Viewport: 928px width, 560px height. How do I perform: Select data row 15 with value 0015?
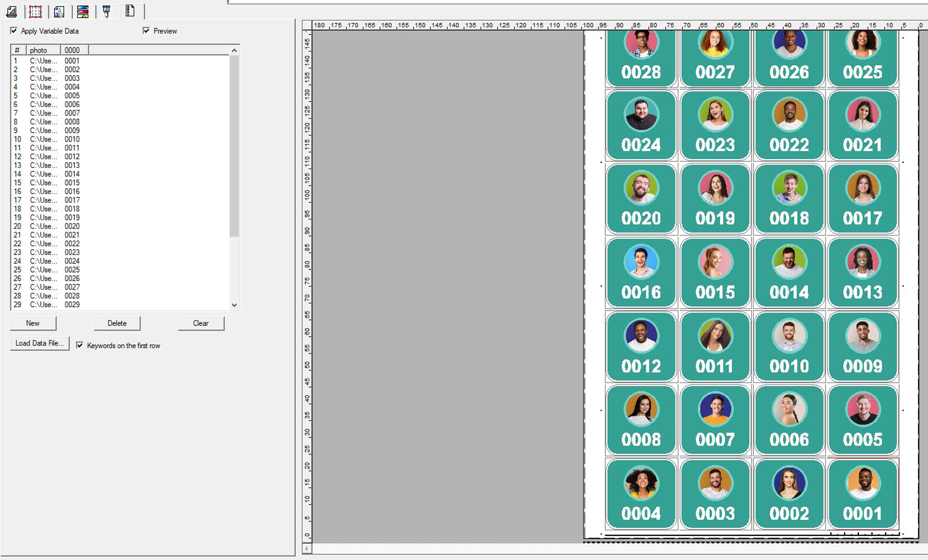coord(72,183)
